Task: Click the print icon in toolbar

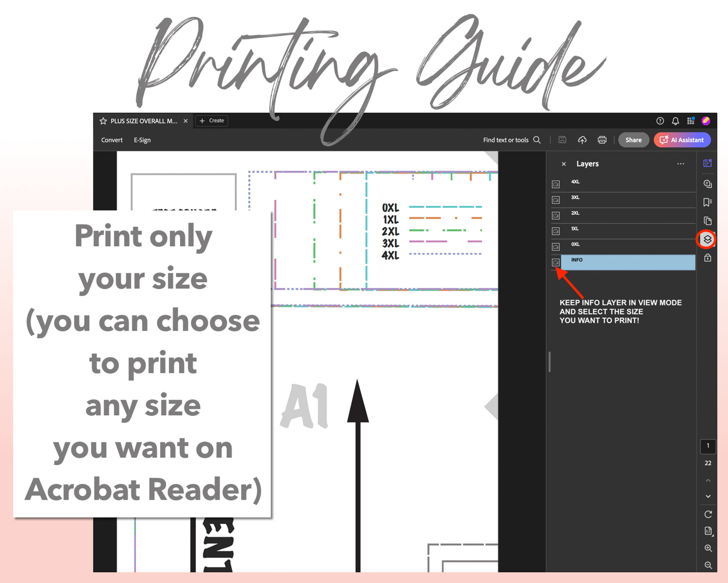Action: (602, 140)
